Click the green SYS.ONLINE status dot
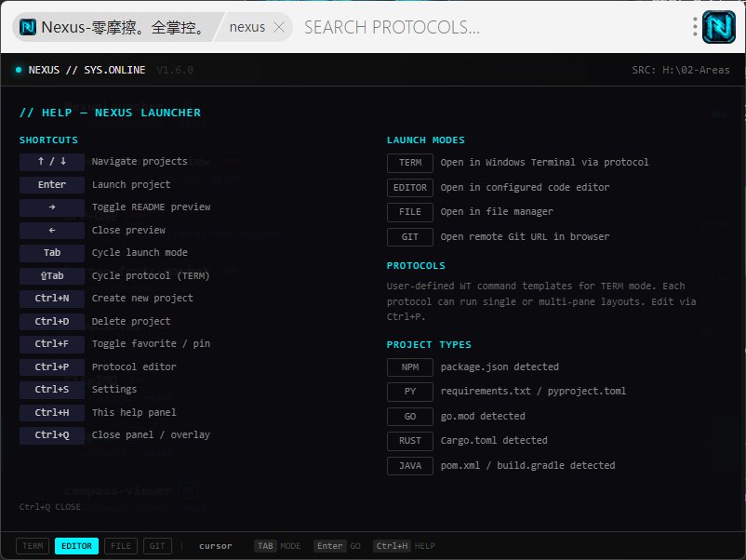 (19, 70)
